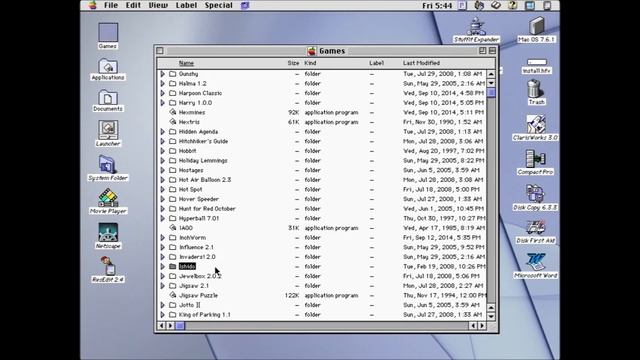Expand the Halma 1.2 folder triangle
Viewport: 640px width, 360px height.
pos(162,83)
